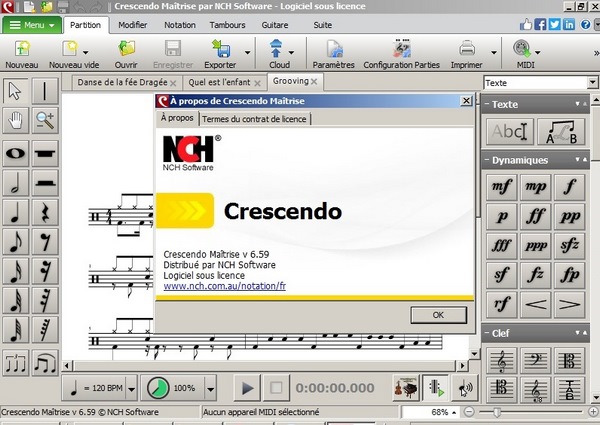Select the lyrics A-B text tool
This screenshot has width=600, height=425.
(561, 132)
